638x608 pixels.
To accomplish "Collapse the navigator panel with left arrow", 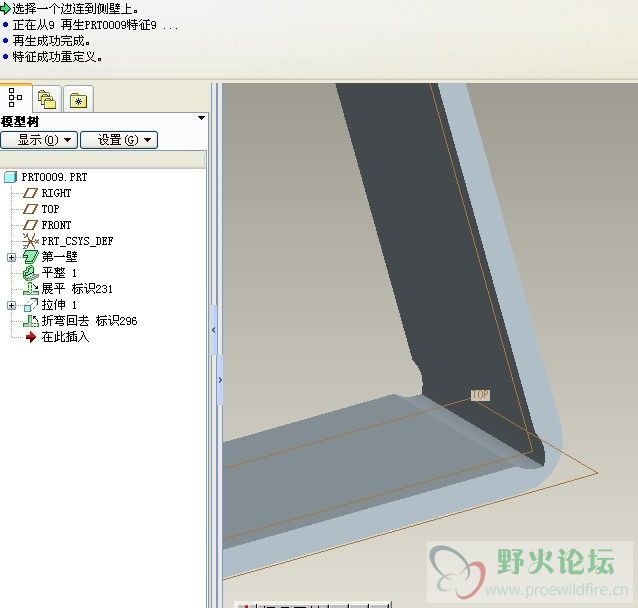I will 214,330.
